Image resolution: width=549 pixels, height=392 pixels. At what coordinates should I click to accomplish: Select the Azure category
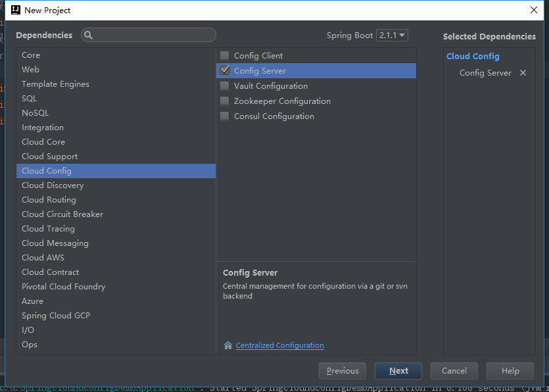point(116,301)
